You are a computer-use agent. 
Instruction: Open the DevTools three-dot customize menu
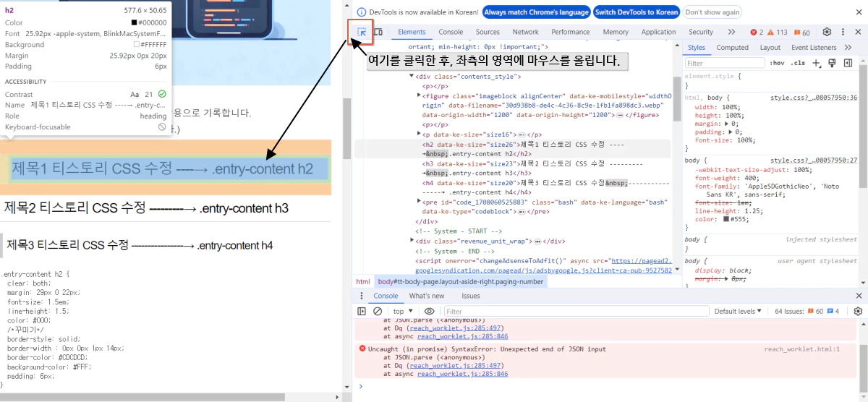843,32
